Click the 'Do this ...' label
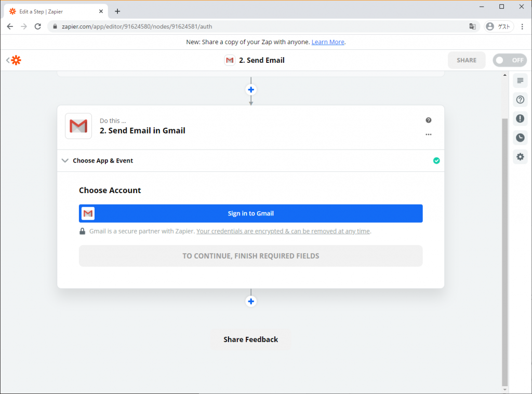 click(x=113, y=121)
